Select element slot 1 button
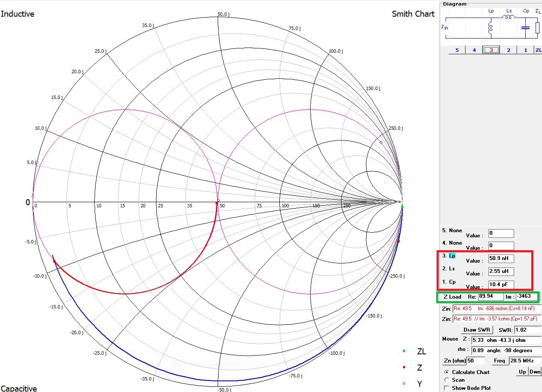Viewport: 542px width, 392px height. click(525, 50)
